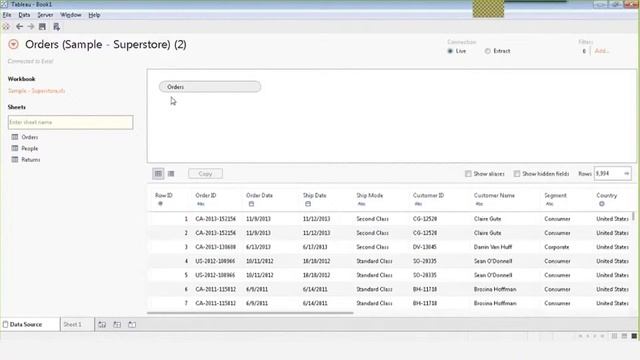Enable Show hidden fields checkbox

pyautogui.click(x=517, y=173)
